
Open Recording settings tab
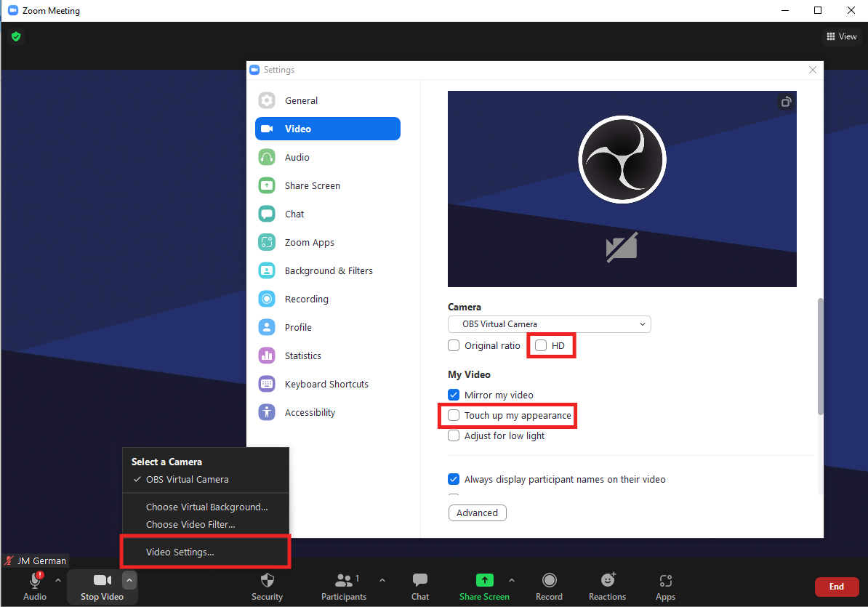328,299
